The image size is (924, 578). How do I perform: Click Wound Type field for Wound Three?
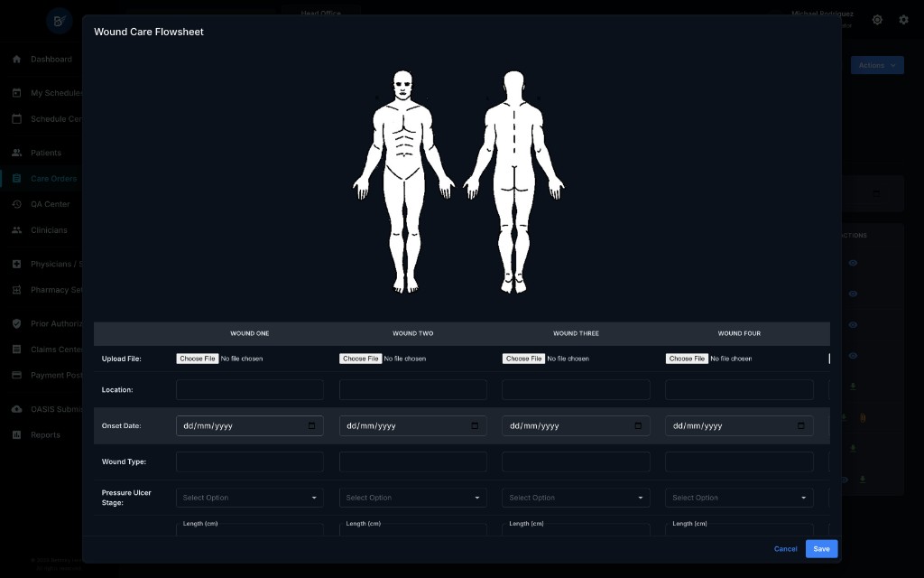click(x=576, y=461)
